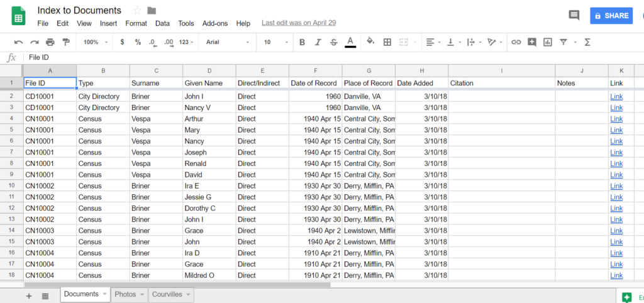
Task: Open the Format menu
Action: point(136,23)
